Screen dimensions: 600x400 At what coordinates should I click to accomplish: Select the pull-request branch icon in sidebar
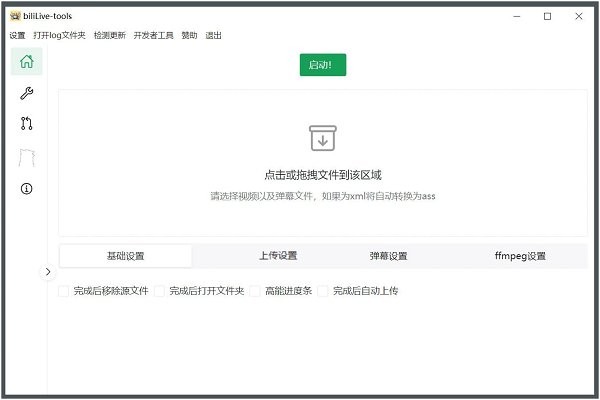point(27,124)
